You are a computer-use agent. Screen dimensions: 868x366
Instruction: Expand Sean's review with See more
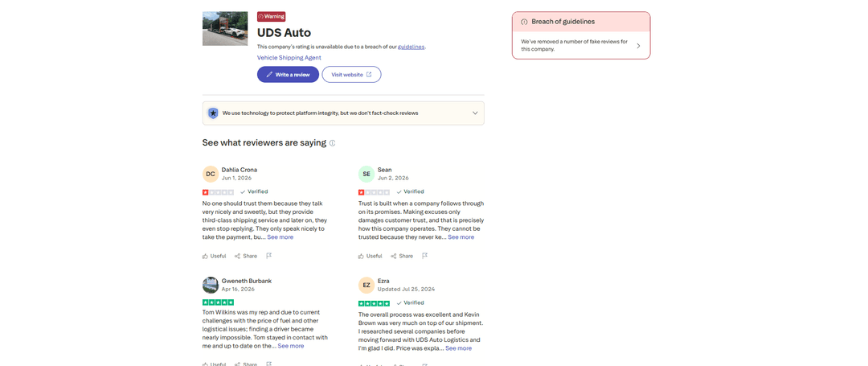[461, 237]
